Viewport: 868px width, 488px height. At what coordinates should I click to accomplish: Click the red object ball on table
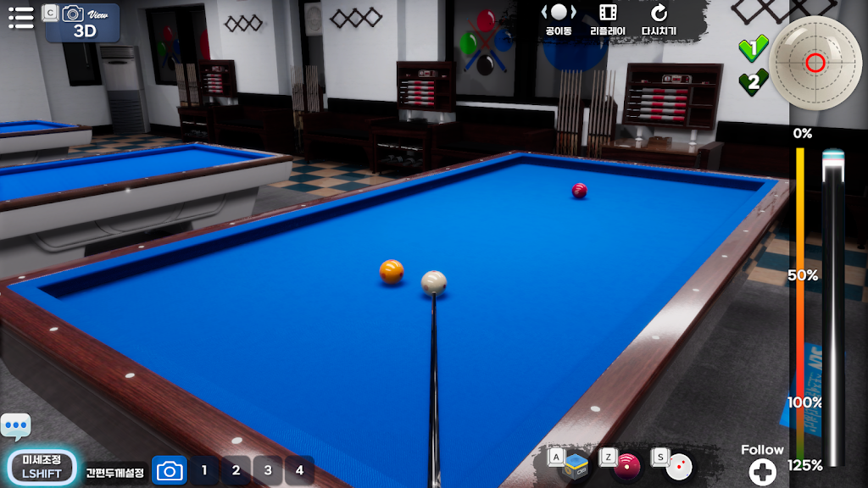coord(579,191)
